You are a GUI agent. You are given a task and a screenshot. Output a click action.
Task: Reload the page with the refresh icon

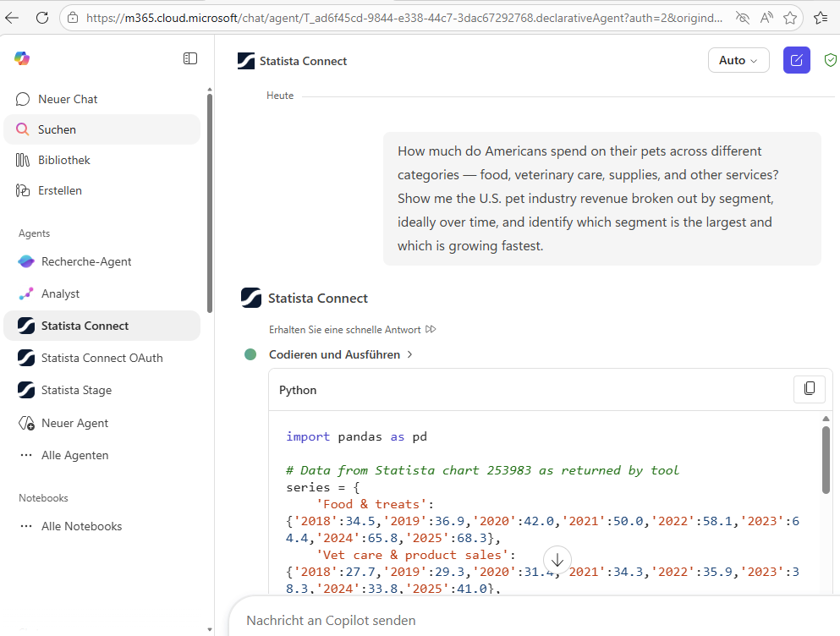click(41, 18)
